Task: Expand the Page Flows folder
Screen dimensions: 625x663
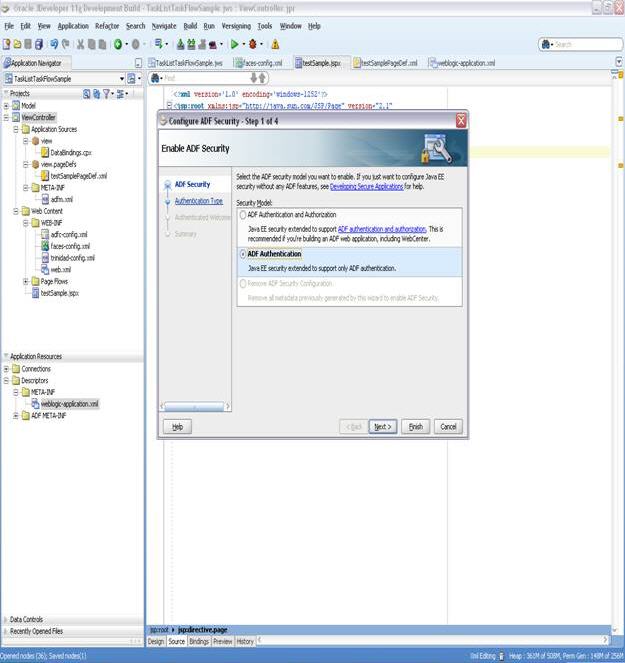Action: coord(25,281)
